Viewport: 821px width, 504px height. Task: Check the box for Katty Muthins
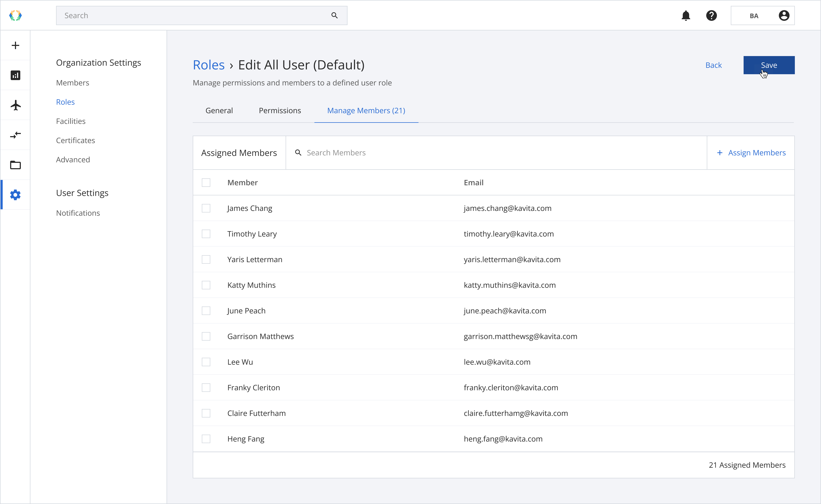(206, 285)
